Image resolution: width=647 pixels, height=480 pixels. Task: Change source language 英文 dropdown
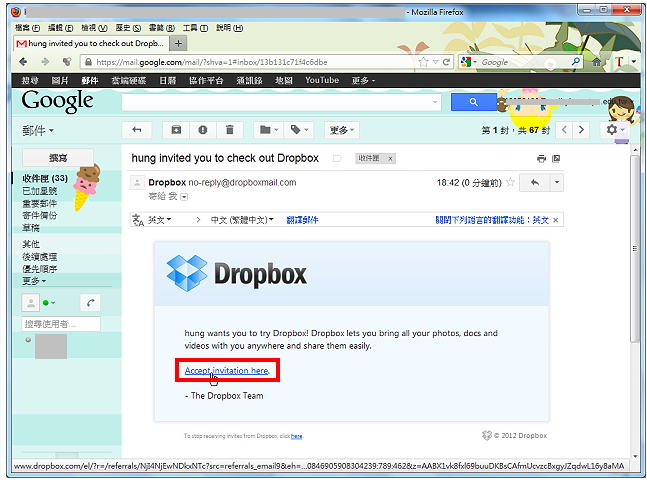coord(159,220)
